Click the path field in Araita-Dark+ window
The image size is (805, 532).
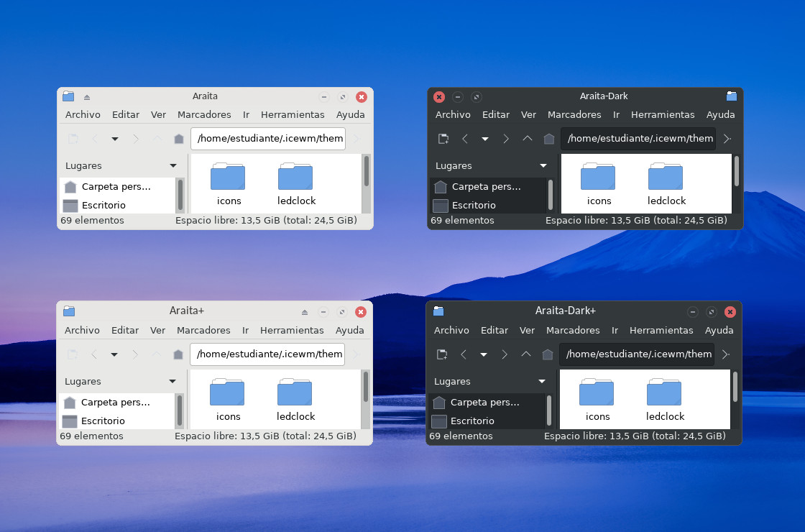coord(637,354)
